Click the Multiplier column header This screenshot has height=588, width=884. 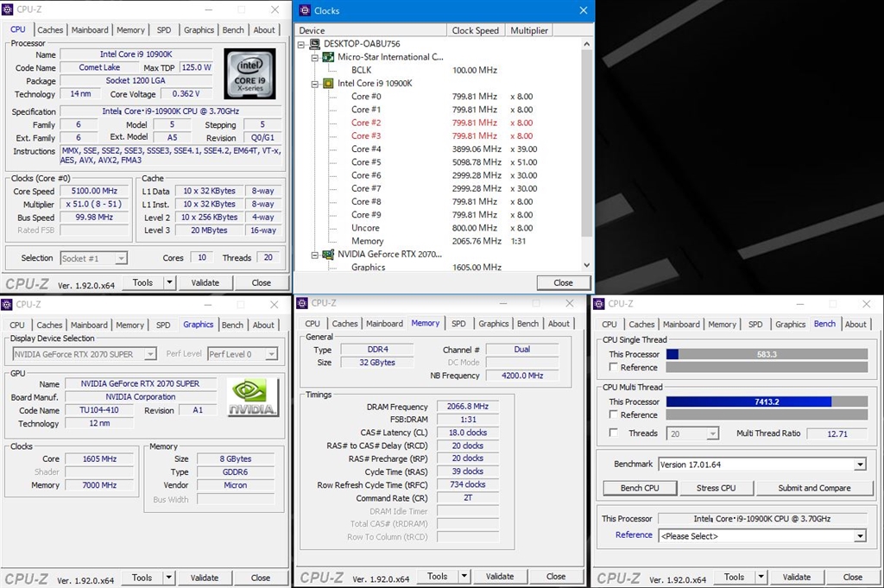pos(529,30)
